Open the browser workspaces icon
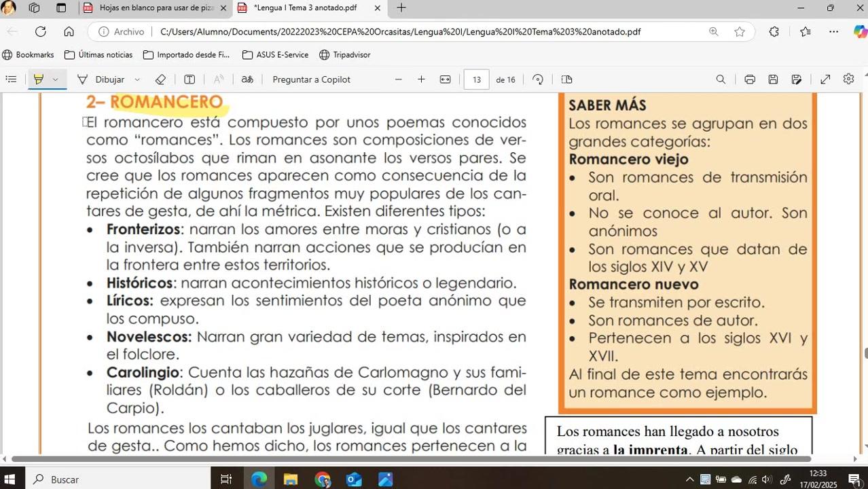 click(34, 8)
